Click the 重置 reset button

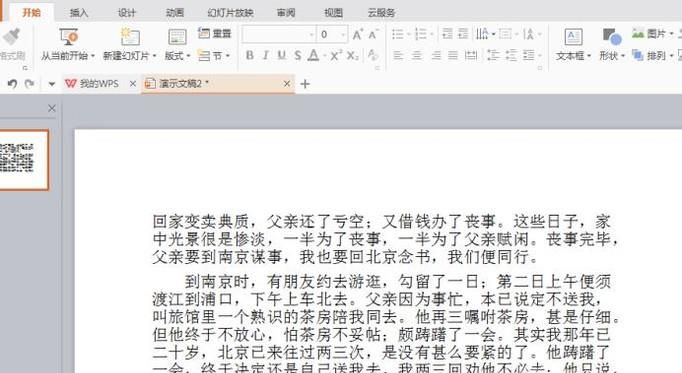click(x=214, y=33)
